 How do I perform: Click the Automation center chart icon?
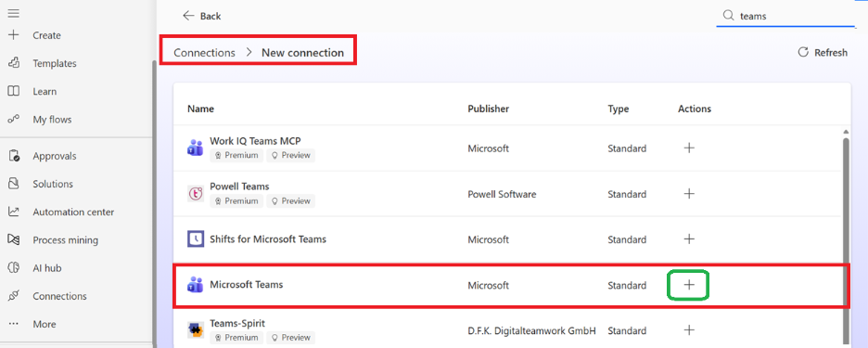(13, 212)
